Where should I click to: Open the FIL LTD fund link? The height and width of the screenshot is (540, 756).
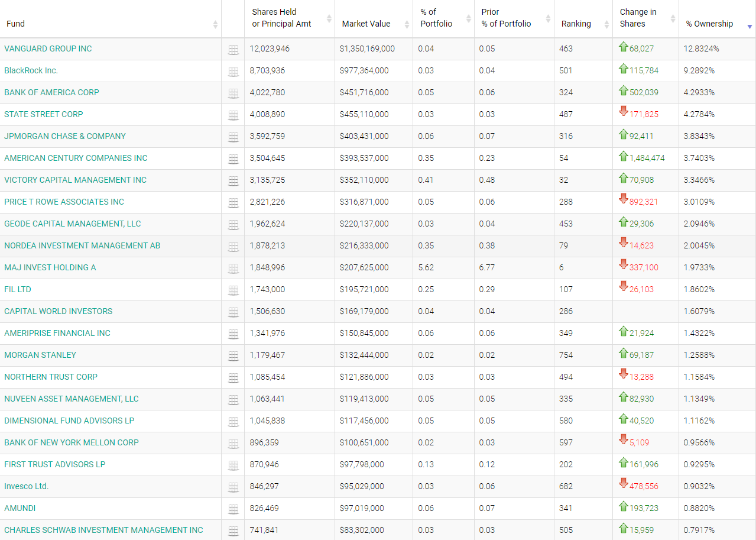(18, 289)
